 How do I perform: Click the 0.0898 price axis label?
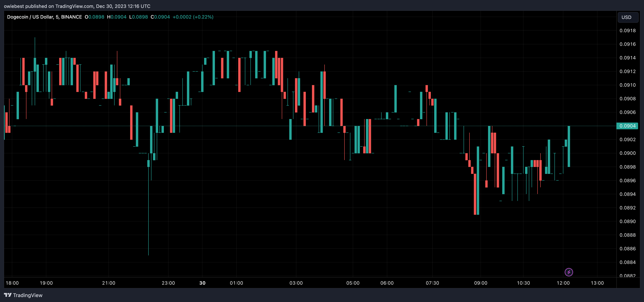pos(627,167)
